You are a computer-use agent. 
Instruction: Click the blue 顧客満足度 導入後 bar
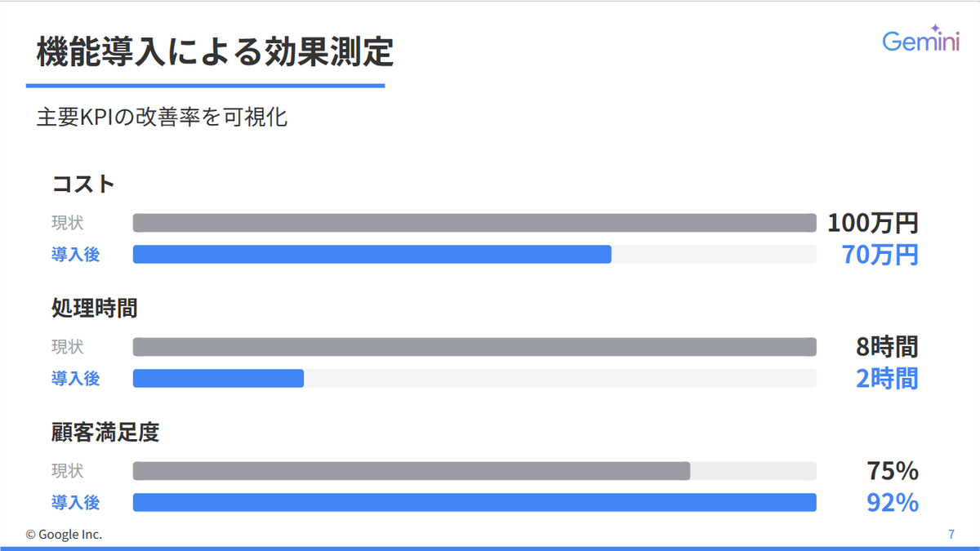(474, 503)
